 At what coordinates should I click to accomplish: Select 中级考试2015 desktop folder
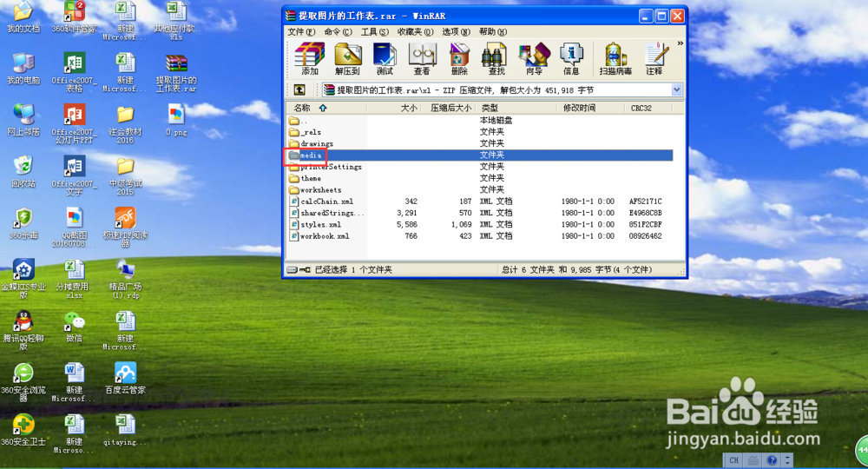tap(125, 175)
